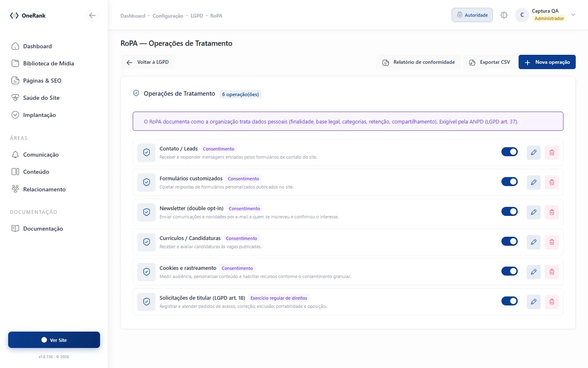This screenshot has width=588, height=368.
Task: Toggle off Contato / Leads operation
Action: [510, 152]
